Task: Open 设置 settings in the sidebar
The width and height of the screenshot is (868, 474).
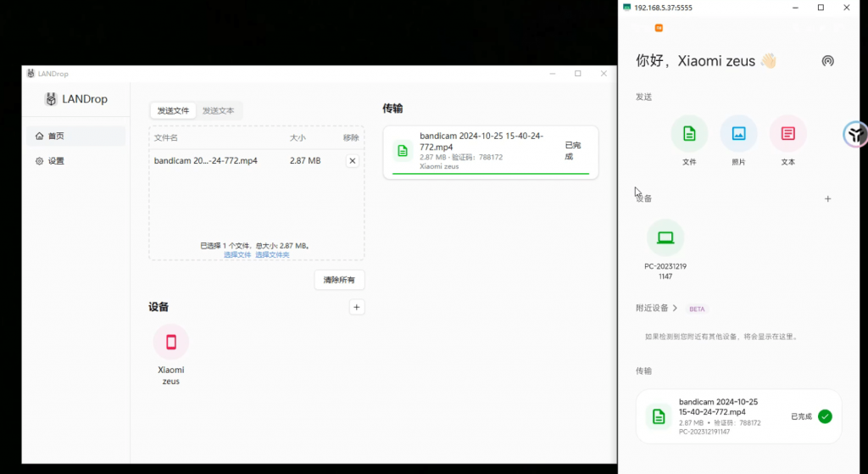Action: click(x=75, y=161)
